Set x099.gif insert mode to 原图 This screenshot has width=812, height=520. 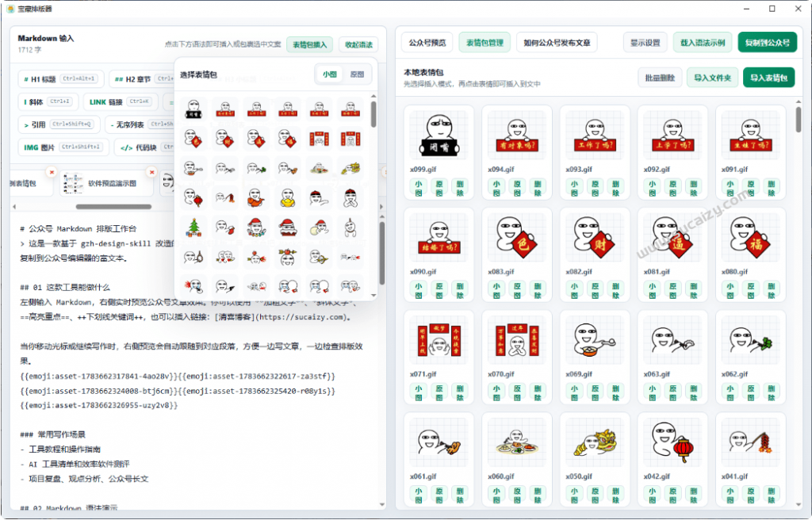tap(439, 188)
